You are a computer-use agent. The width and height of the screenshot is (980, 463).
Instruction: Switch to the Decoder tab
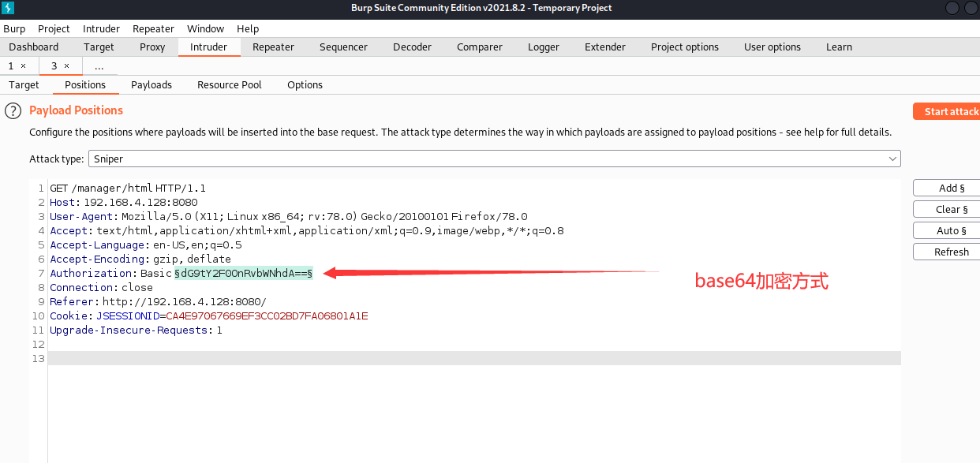(412, 47)
